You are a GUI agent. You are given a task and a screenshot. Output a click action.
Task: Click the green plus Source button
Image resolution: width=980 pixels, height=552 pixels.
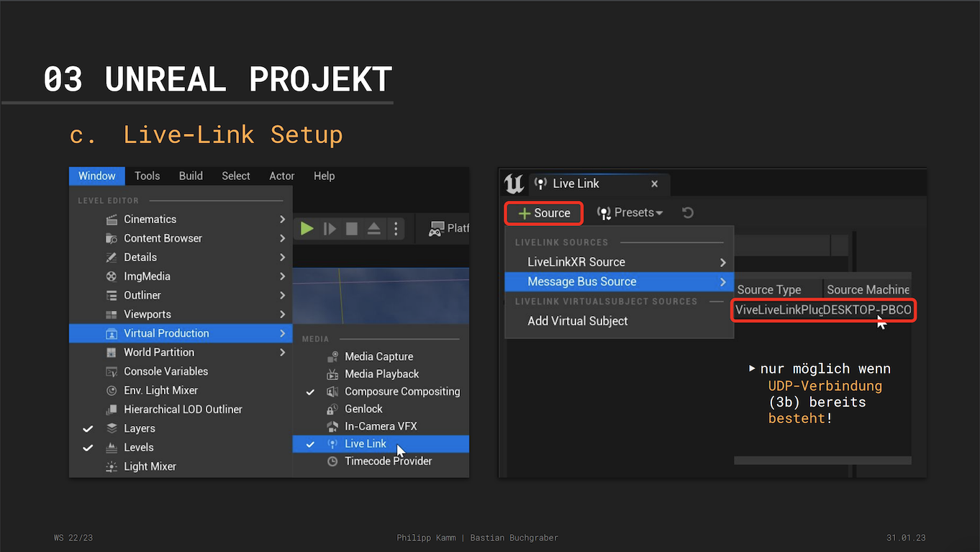(x=543, y=213)
